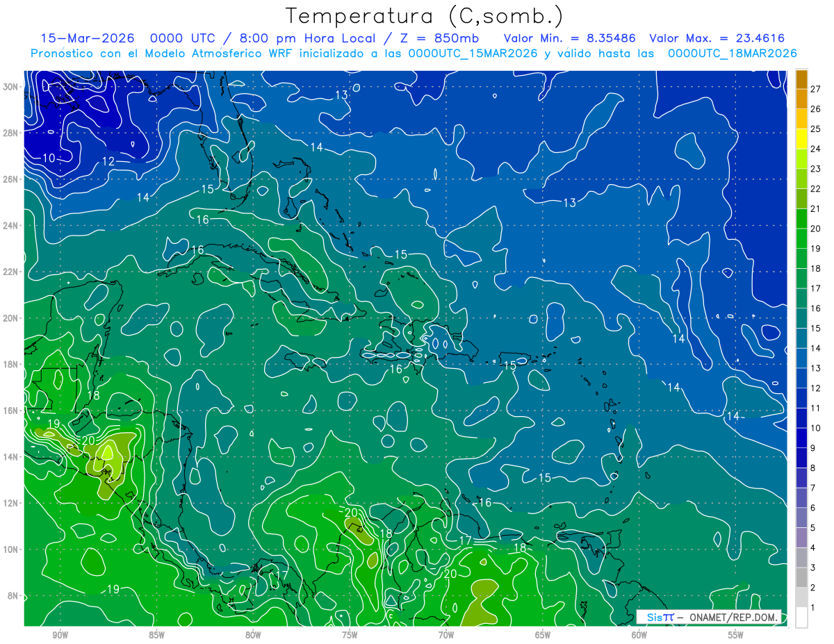Click the "20N" latitude axis label
Image resolution: width=834 pixels, height=644 pixels.
click(x=11, y=317)
